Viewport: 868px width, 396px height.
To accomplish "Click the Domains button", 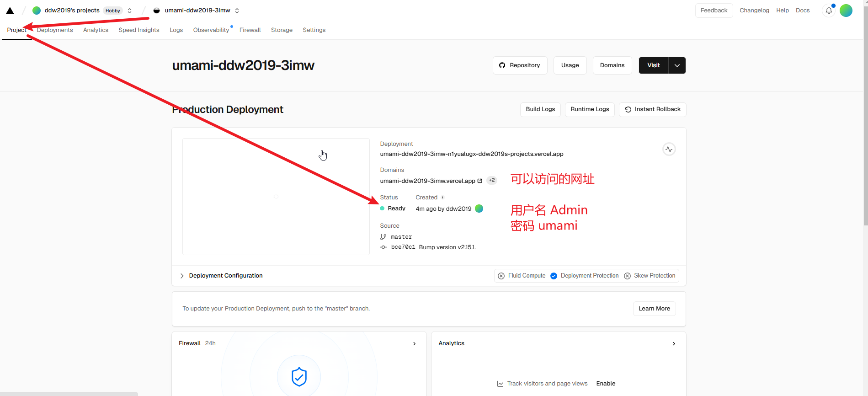I will click(x=612, y=65).
